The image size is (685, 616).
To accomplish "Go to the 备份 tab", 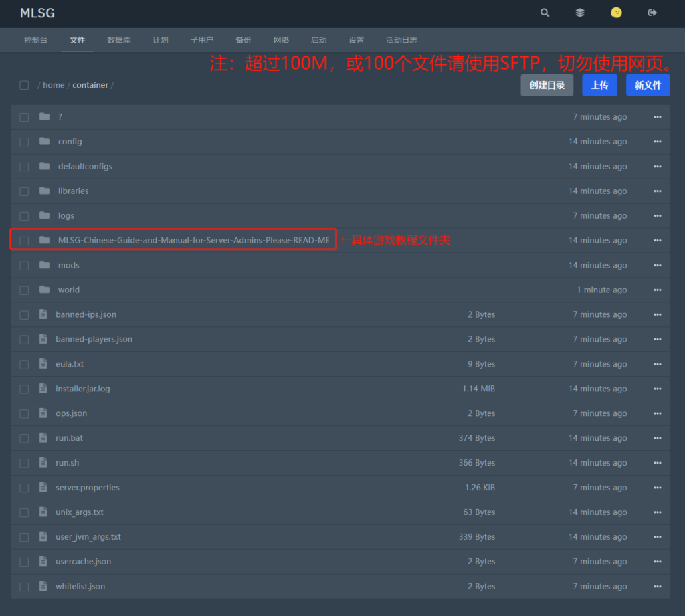I will 243,40.
